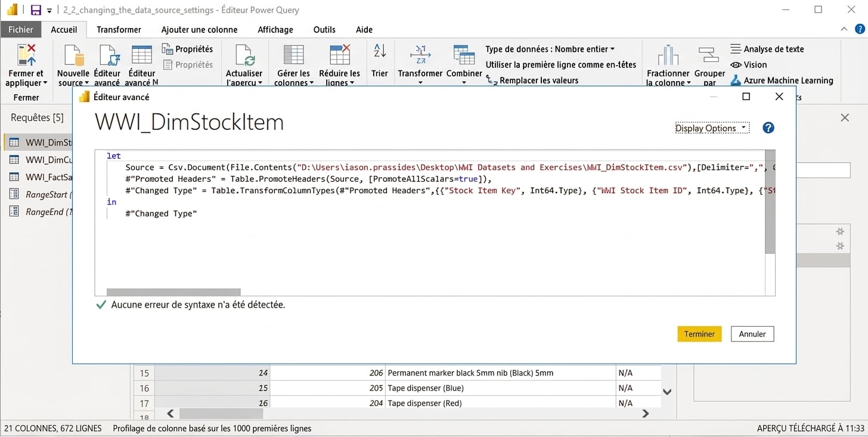The height and width of the screenshot is (437, 868).
Task: Open the Réduire les lignes dropdown arrow
Action: click(x=352, y=83)
